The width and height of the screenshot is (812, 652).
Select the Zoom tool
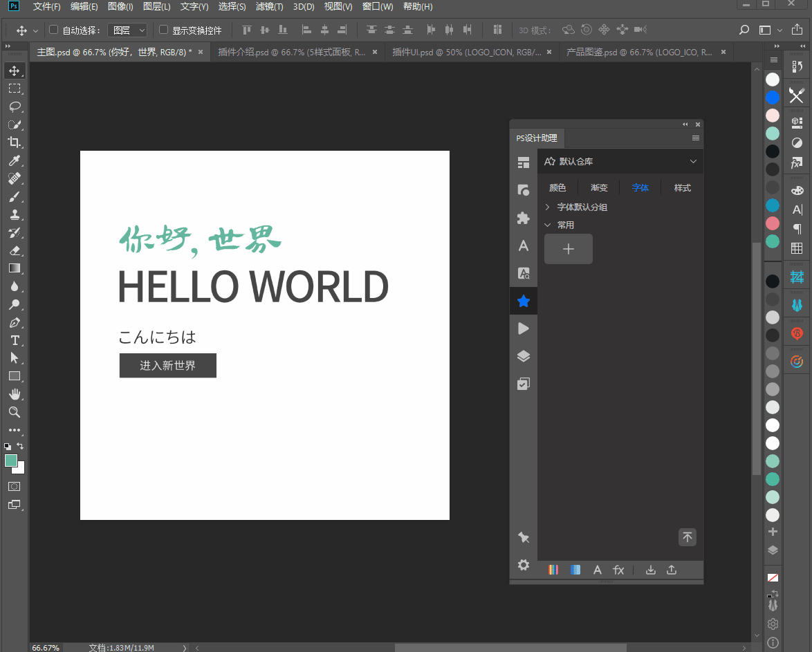[x=15, y=412]
